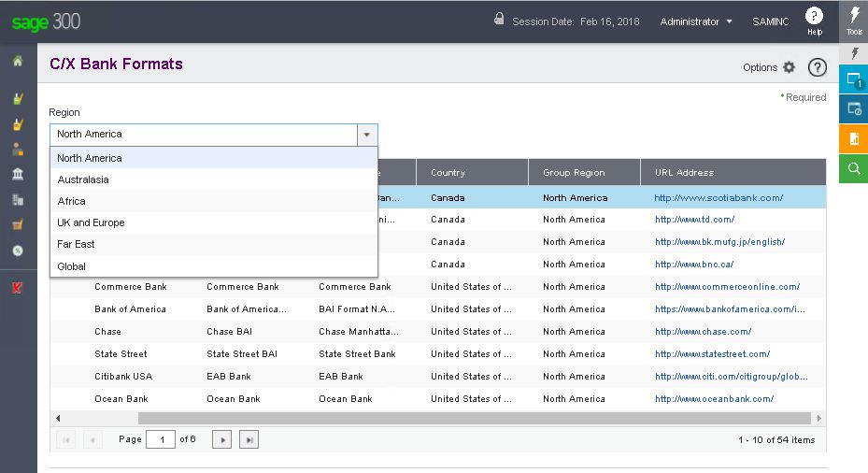Choose UK and Europe region option
The image size is (868, 473).
pos(91,222)
